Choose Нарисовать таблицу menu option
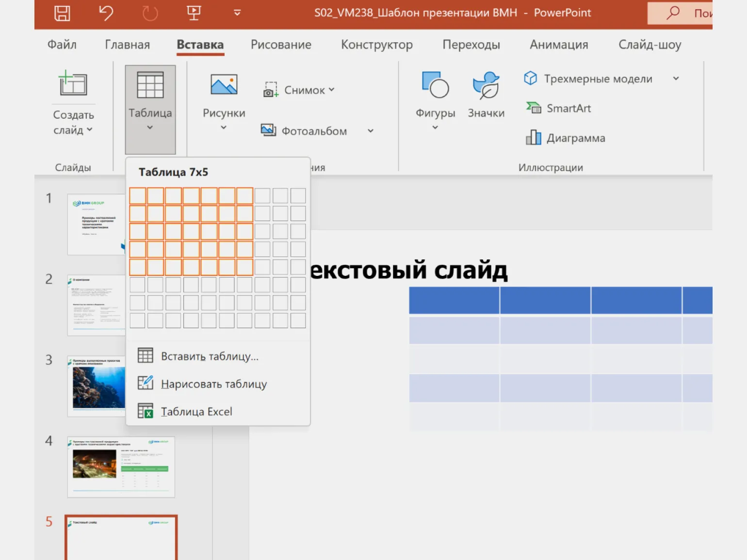The width and height of the screenshot is (747, 560). tap(218, 384)
